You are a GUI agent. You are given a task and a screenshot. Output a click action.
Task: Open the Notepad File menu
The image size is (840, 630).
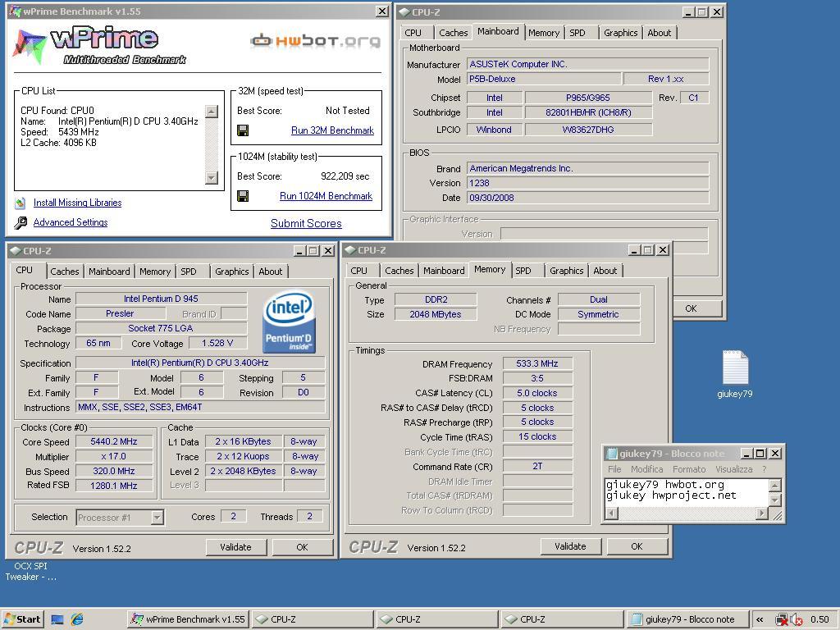pos(614,469)
